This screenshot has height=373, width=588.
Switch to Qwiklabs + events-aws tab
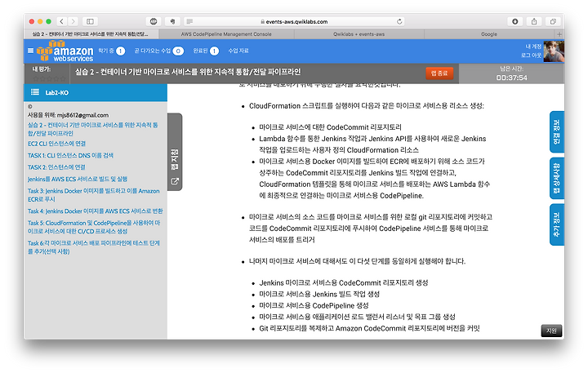(359, 34)
